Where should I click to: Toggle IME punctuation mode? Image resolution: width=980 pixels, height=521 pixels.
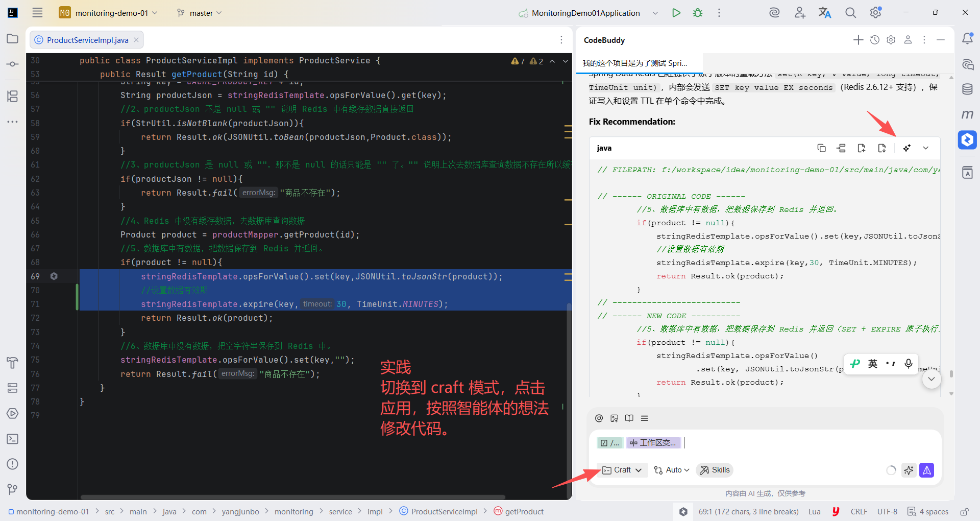click(x=891, y=364)
